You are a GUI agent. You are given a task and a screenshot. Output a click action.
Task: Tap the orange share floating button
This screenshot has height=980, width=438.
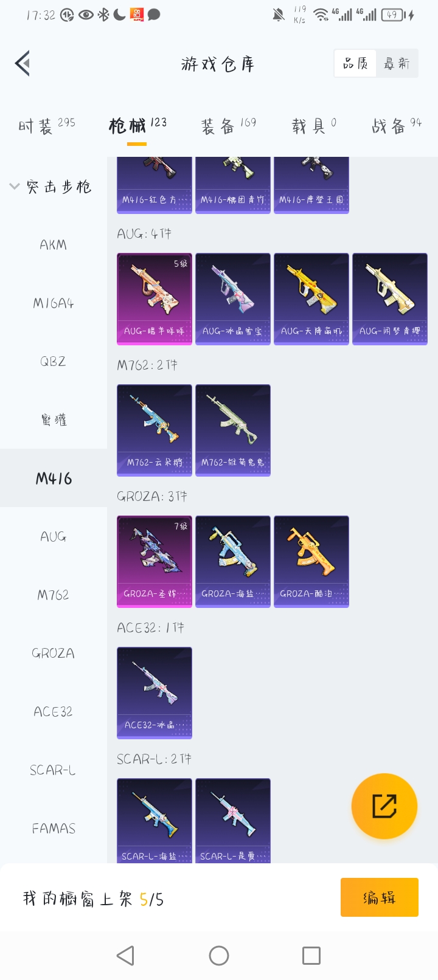coord(384,806)
